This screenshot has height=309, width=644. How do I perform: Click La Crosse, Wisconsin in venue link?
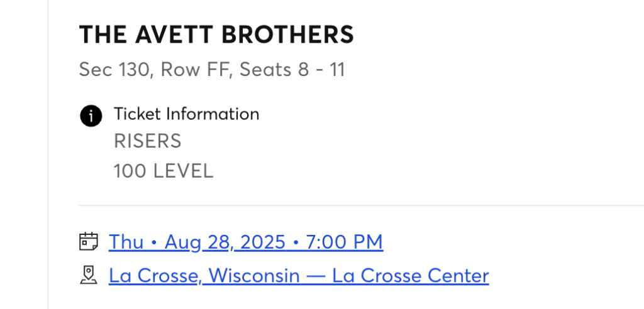click(204, 275)
